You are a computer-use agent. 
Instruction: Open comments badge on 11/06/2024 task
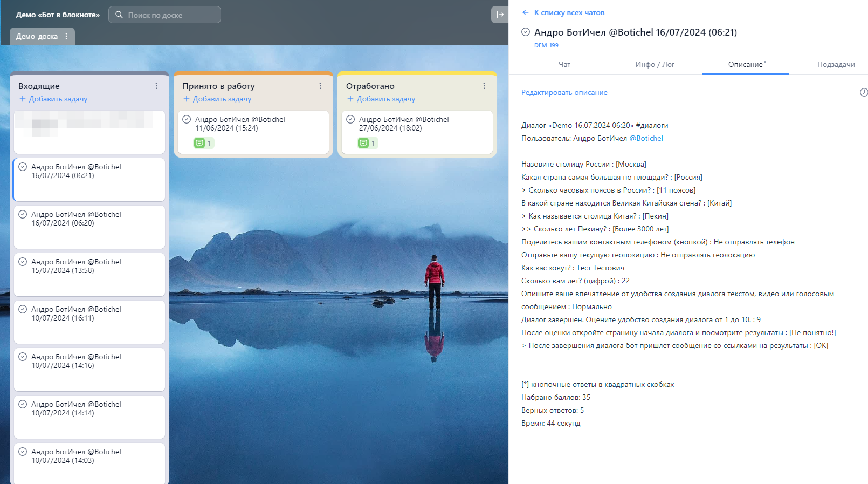point(204,143)
